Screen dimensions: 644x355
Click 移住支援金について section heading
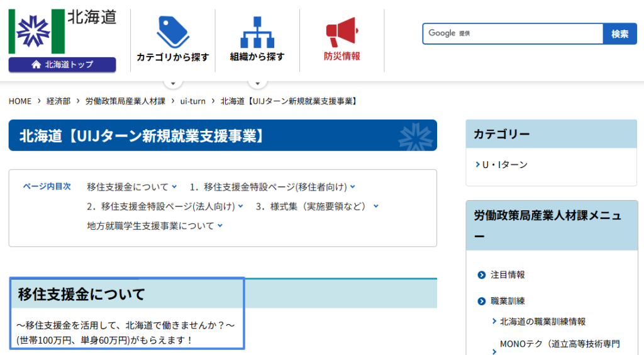[81, 294]
